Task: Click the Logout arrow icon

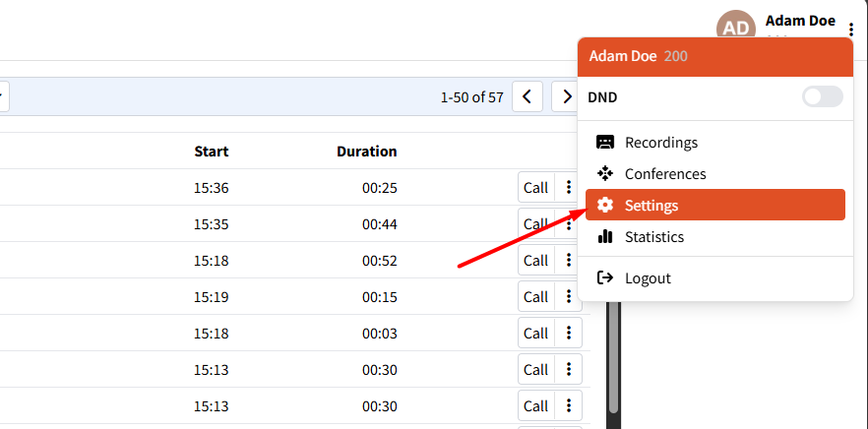Action: tap(605, 278)
